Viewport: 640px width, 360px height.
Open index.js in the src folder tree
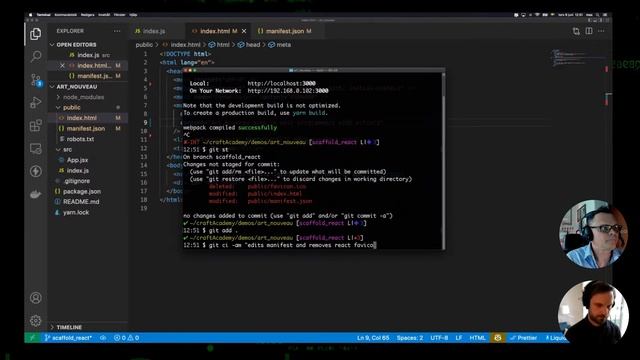point(78,171)
